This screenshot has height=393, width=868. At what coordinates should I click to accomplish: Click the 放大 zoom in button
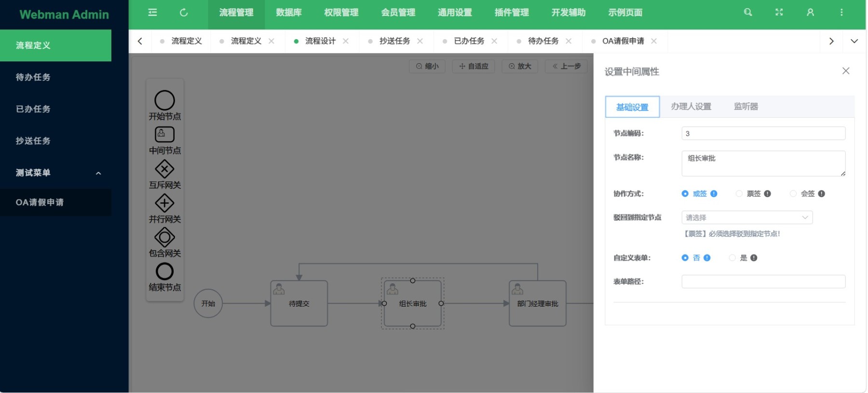coord(520,66)
